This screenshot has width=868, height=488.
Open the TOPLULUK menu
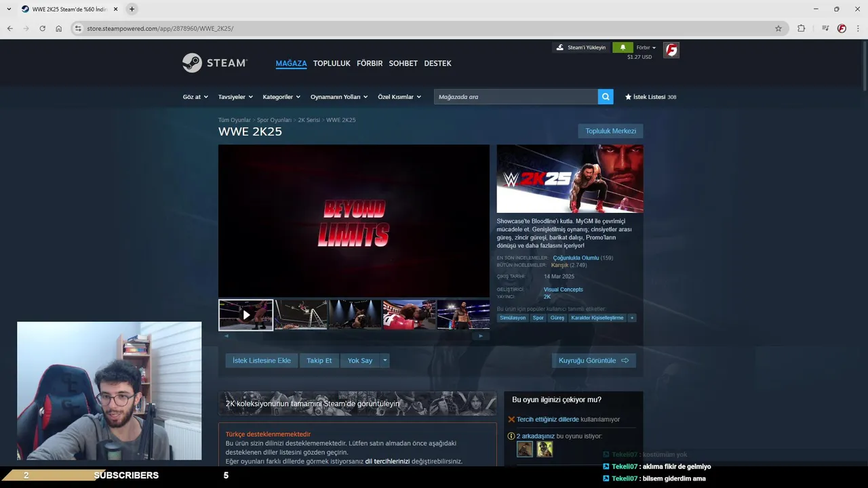pos(332,63)
